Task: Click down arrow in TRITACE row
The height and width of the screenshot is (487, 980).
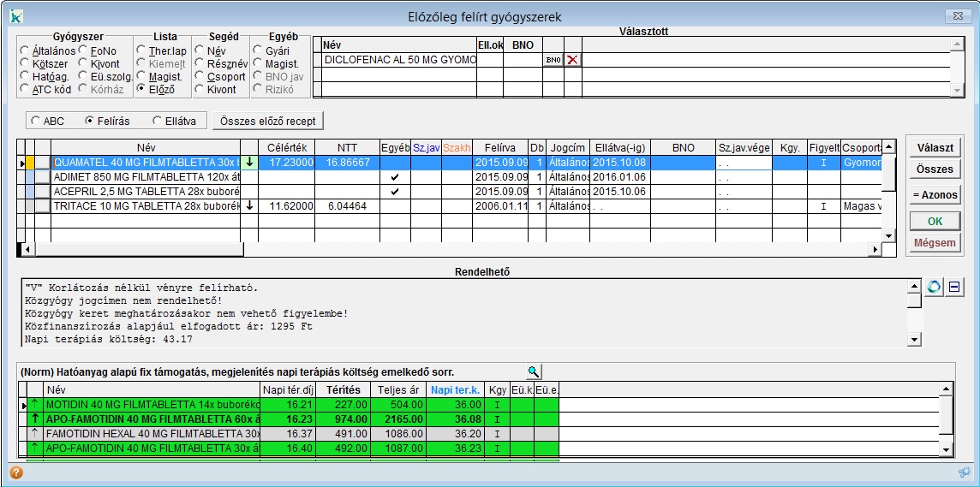Action: pos(249,206)
